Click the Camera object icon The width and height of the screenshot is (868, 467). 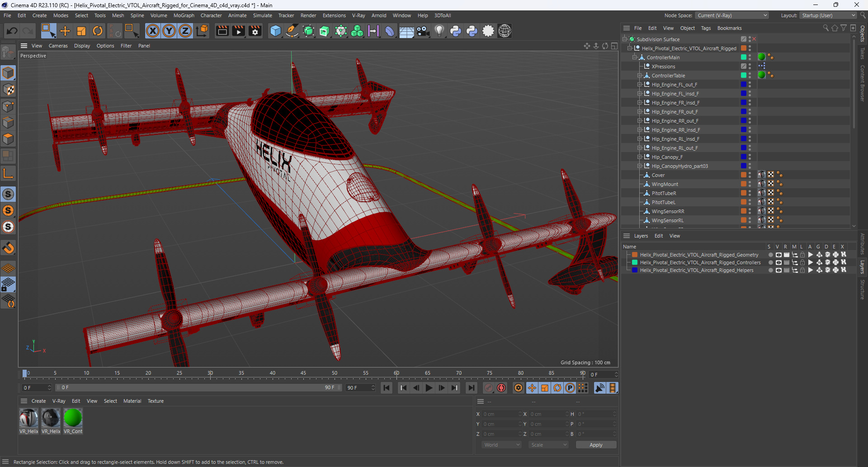click(x=423, y=31)
